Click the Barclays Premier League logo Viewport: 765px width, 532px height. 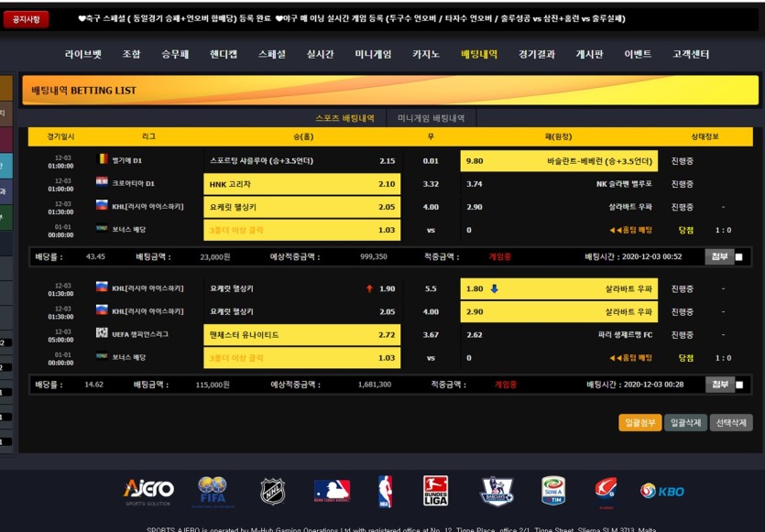click(497, 491)
